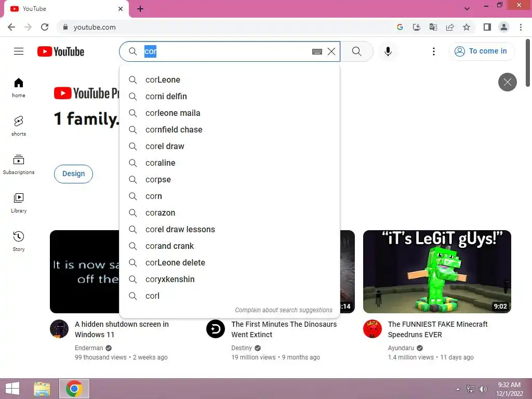Click the Ayundaru channel avatar

tap(372, 329)
